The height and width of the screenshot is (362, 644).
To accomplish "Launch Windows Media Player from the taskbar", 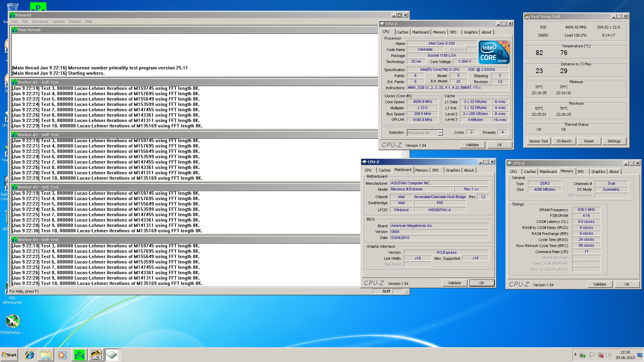I will pos(62,355).
